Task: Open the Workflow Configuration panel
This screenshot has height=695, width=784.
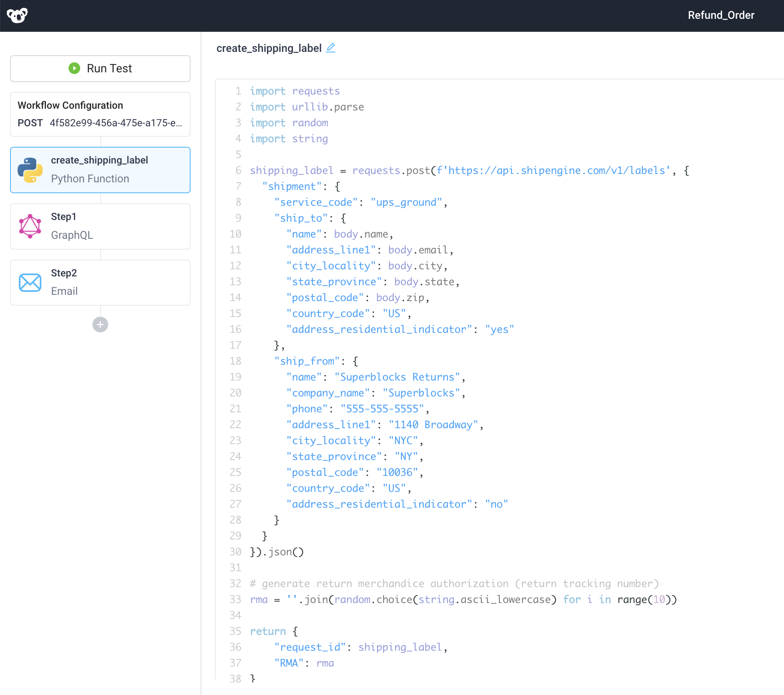Action: click(x=70, y=105)
